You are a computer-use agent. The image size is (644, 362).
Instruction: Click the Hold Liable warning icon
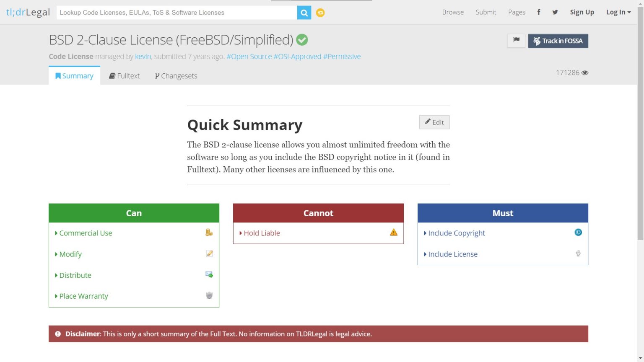(393, 233)
